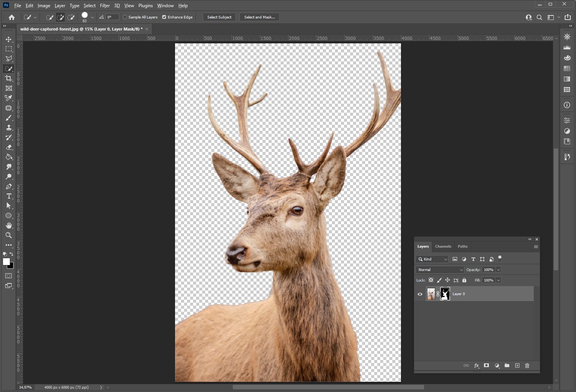This screenshot has height=392, width=576.
Task: Select the Path Selection tool
Action: coord(9,206)
